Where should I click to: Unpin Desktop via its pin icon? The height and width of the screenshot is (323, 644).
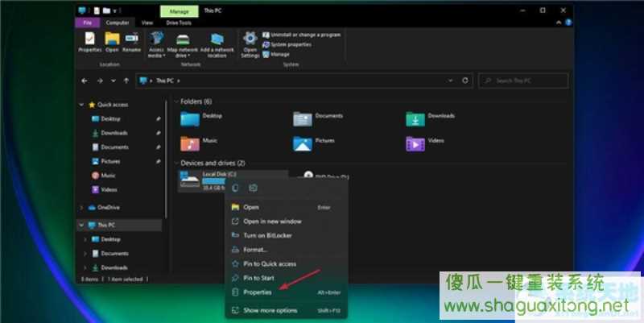tap(158, 118)
